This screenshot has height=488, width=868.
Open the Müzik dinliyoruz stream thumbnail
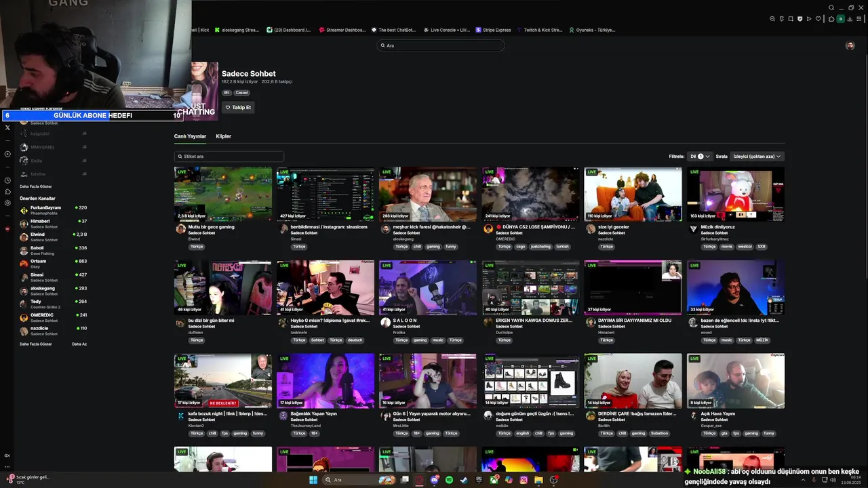(x=736, y=195)
